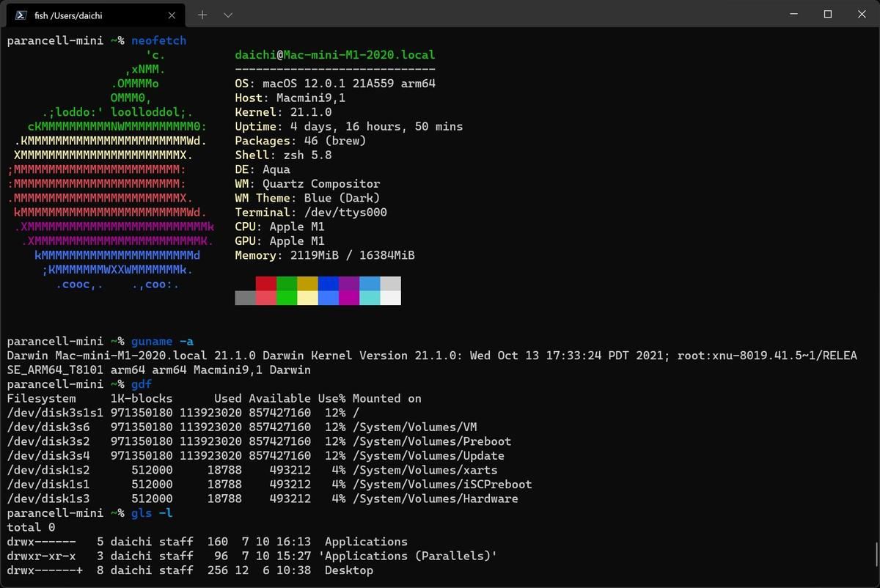Click the red swatch in the neofetch palette
The width and height of the screenshot is (880, 588).
pos(266,284)
